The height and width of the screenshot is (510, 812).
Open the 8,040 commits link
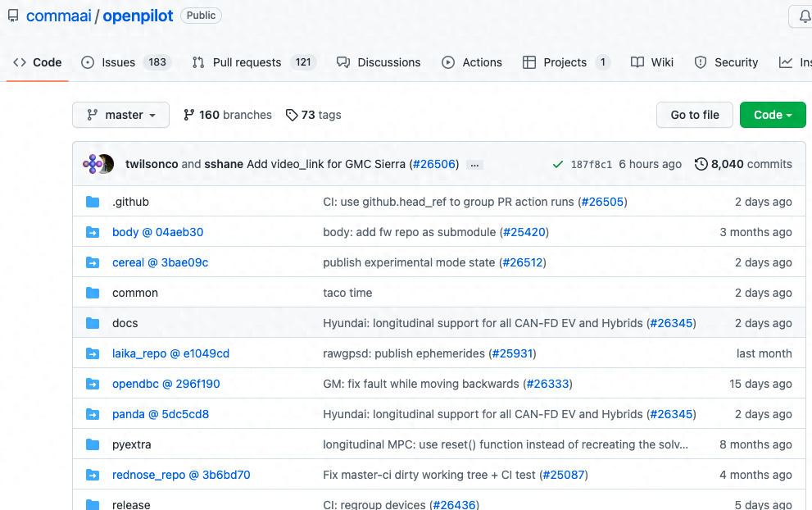[x=751, y=164]
